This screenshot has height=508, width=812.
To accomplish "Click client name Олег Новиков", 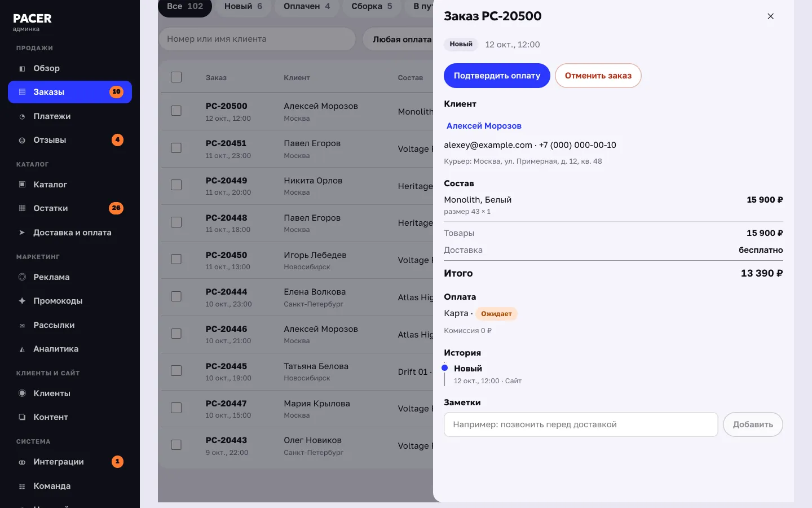I will [x=312, y=440].
